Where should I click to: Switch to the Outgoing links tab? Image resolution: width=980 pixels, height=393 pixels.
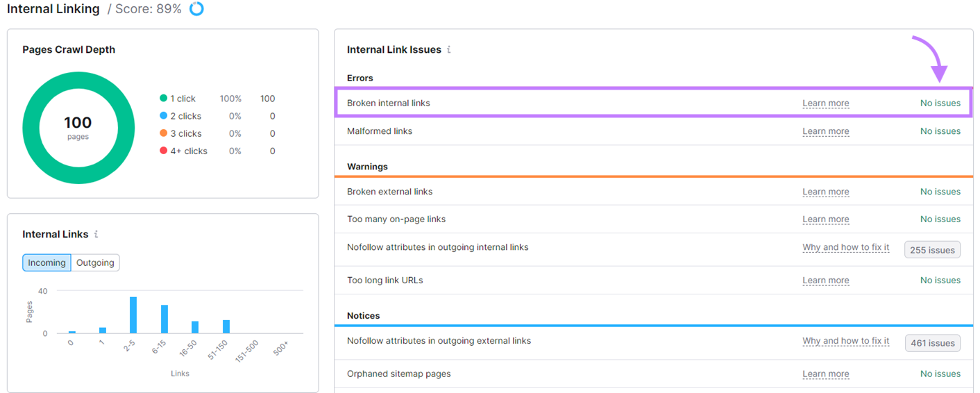click(x=95, y=263)
